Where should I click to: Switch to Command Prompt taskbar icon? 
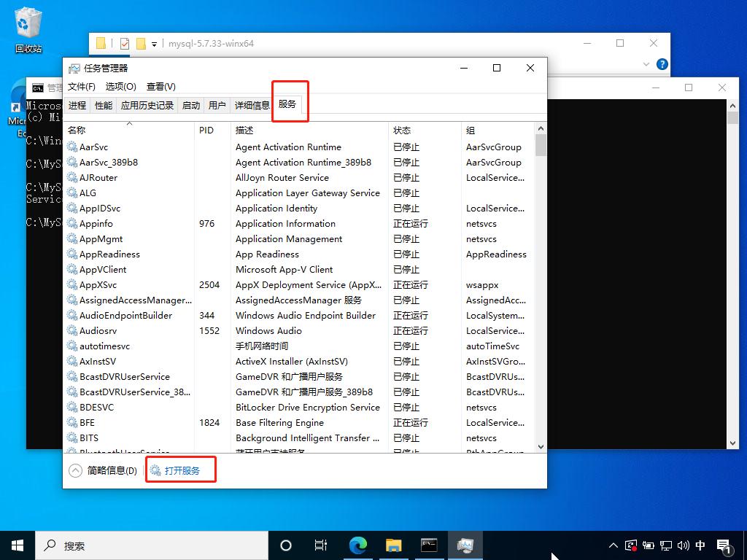(x=429, y=545)
